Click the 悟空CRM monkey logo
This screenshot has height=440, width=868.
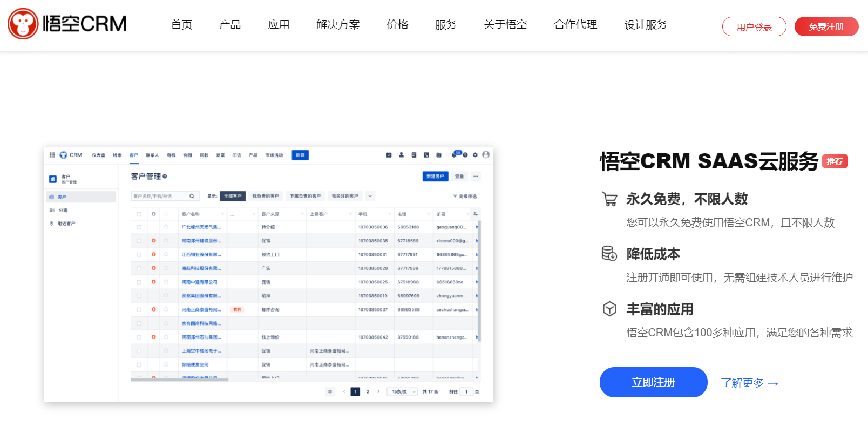click(x=23, y=24)
